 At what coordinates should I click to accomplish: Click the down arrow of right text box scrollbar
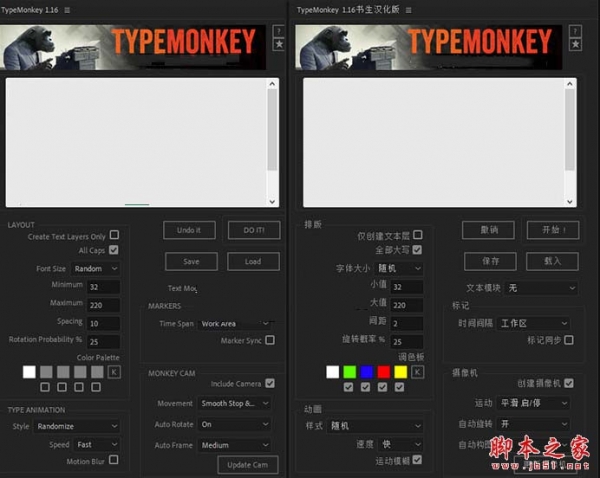(570, 202)
